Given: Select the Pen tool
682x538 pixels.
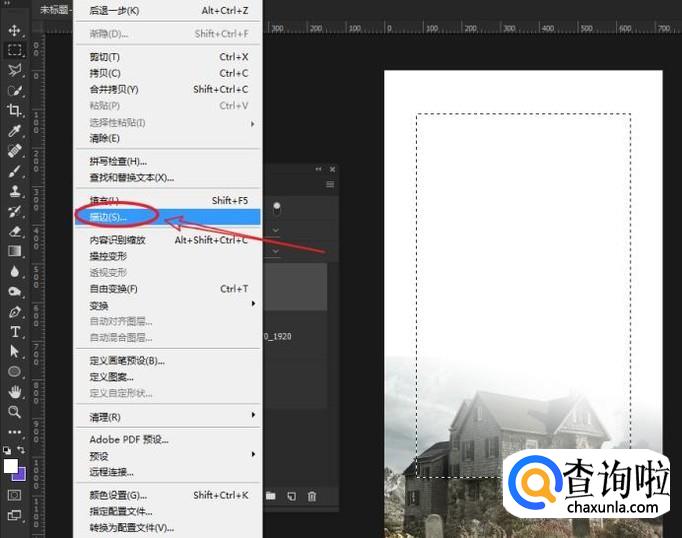Looking at the screenshot, I should pos(14,312).
